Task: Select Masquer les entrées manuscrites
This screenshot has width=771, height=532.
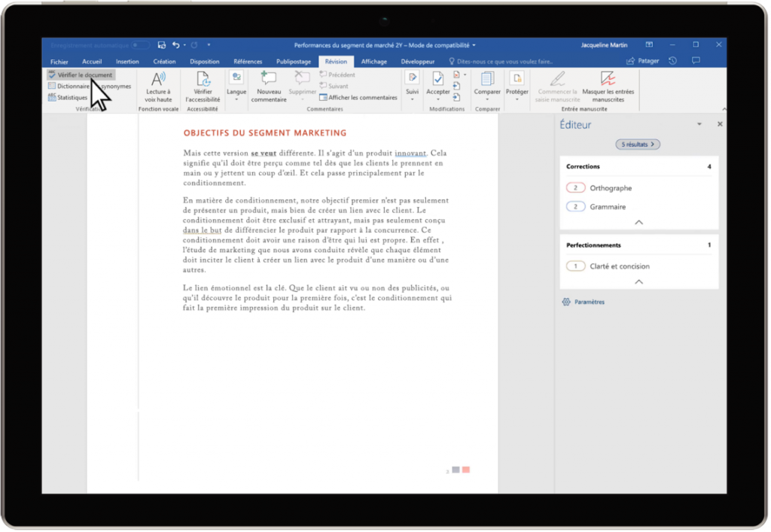Action: tap(608, 85)
